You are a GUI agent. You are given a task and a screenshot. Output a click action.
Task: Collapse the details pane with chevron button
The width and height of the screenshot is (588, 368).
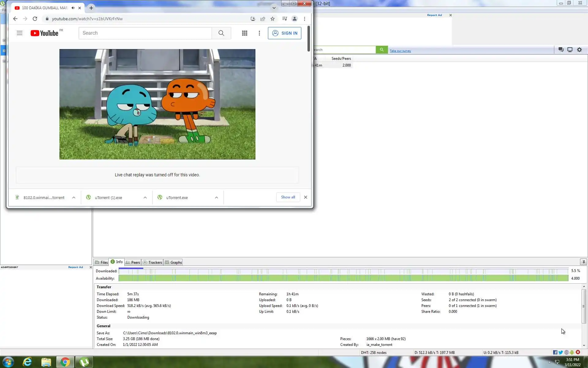coord(583,262)
